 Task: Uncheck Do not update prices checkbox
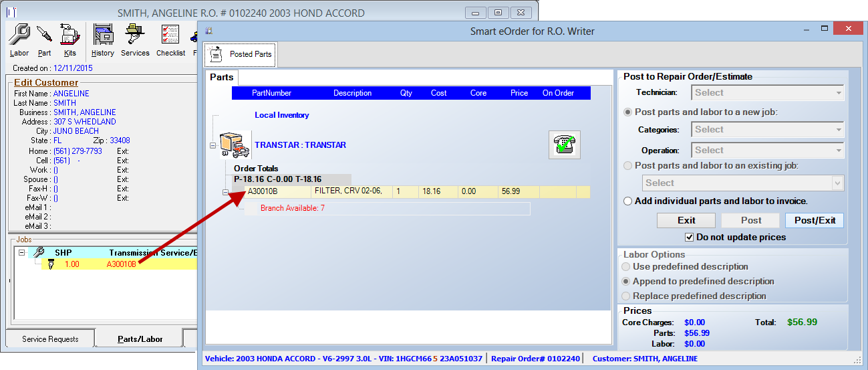[x=690, y=237]
